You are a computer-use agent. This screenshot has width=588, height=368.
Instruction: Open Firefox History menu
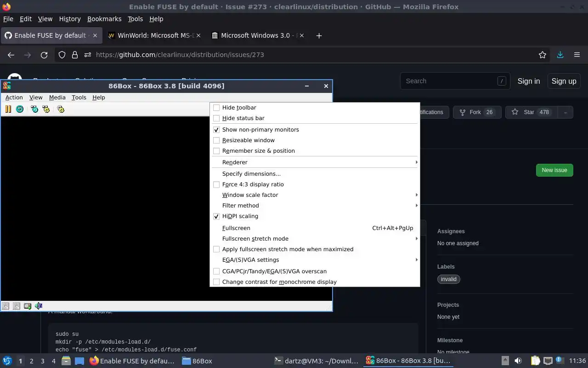pyautogui.click(x=70, y=19)
